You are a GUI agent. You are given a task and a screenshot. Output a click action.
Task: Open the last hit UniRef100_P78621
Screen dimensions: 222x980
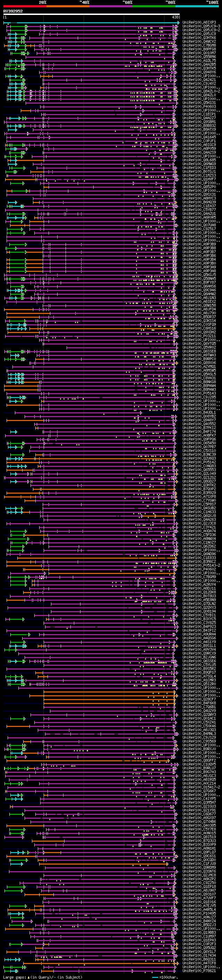199,970
